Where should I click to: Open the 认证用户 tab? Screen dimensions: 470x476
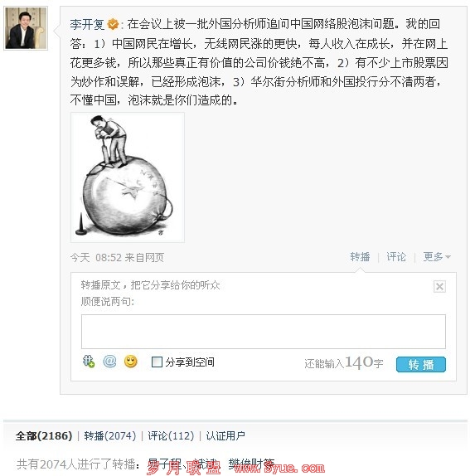tap(225, 436)
